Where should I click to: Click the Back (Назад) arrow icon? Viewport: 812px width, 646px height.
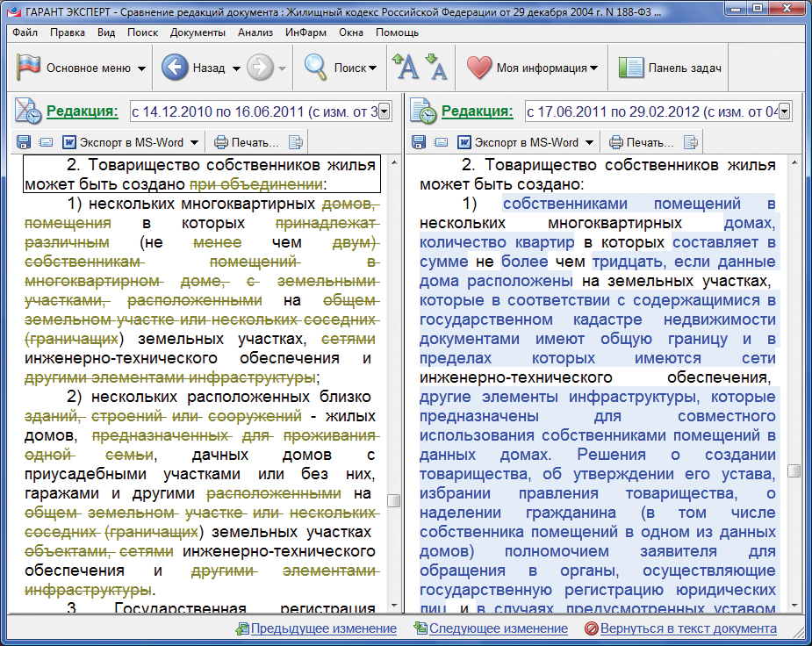(176, 68)
